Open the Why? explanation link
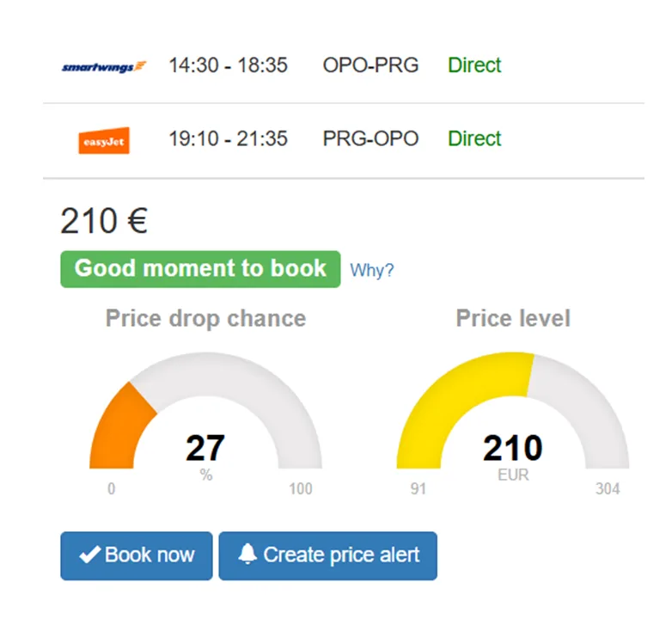 (372, 270)
